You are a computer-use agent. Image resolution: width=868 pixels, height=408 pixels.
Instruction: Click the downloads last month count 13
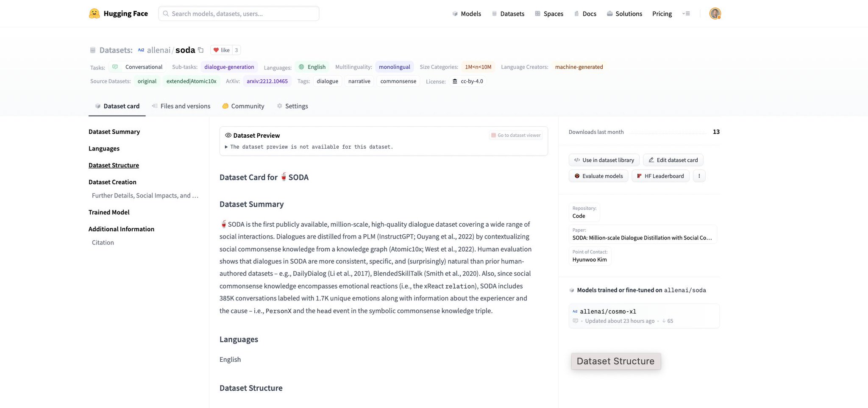tap(716, 132)
